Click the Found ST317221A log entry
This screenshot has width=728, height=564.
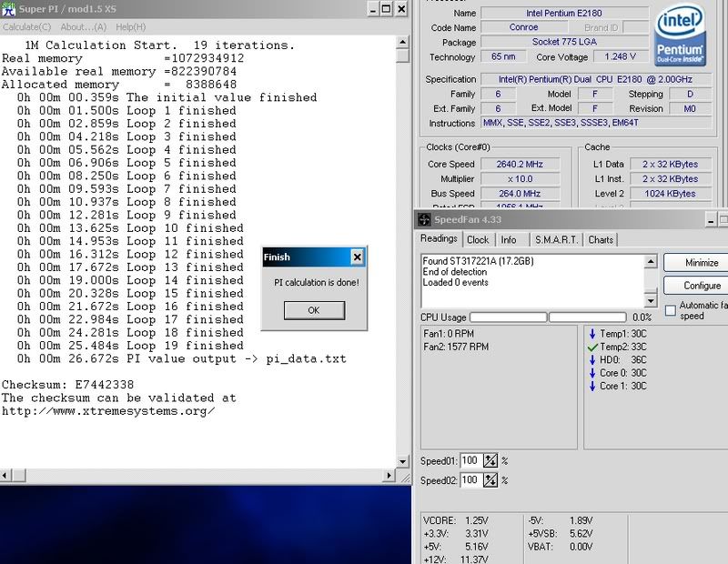point(479,261)
